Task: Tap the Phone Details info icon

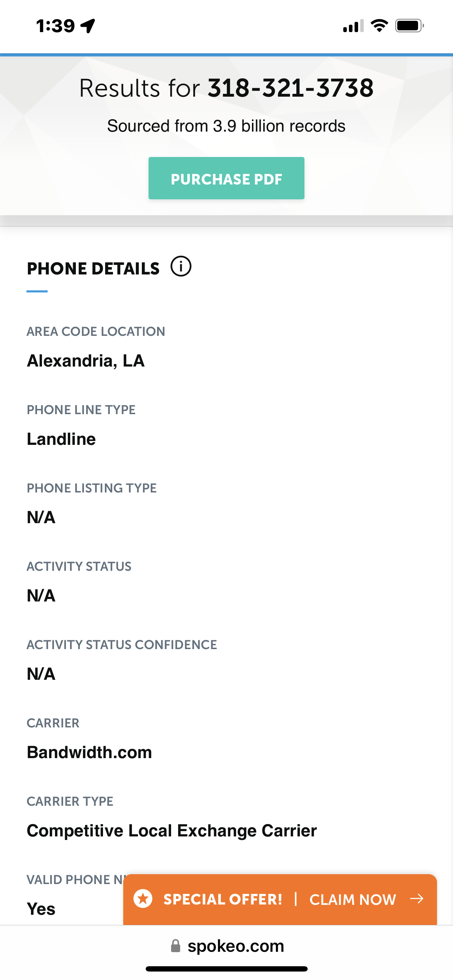Action: 181,266
